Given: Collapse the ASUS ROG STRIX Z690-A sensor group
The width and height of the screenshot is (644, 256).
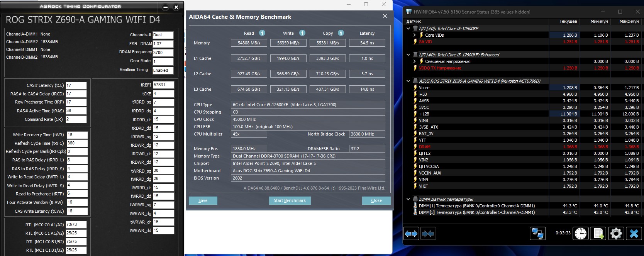Looking at the screenshot, I should 408,81.
